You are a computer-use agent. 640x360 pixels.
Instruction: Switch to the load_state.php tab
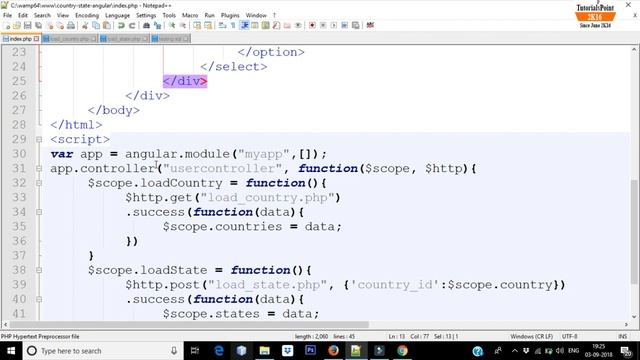124,39
